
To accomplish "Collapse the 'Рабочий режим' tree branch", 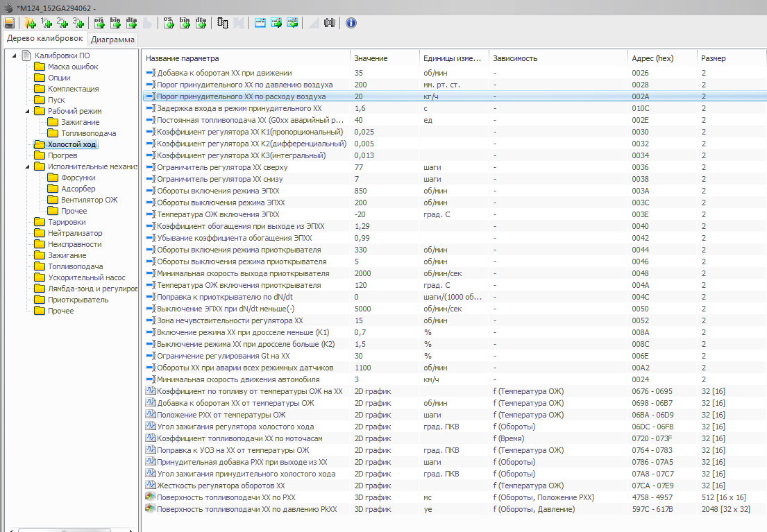I will click(x=27, y=111).
